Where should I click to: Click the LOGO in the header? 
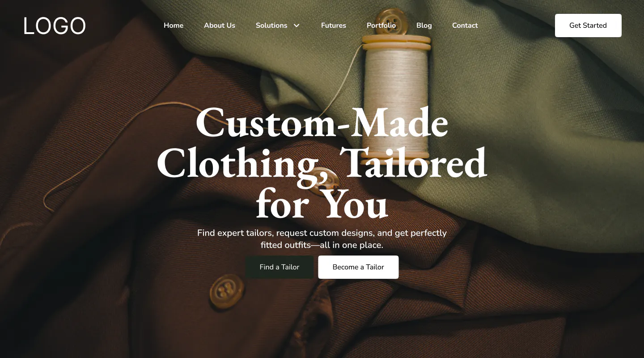click(55, 26)
